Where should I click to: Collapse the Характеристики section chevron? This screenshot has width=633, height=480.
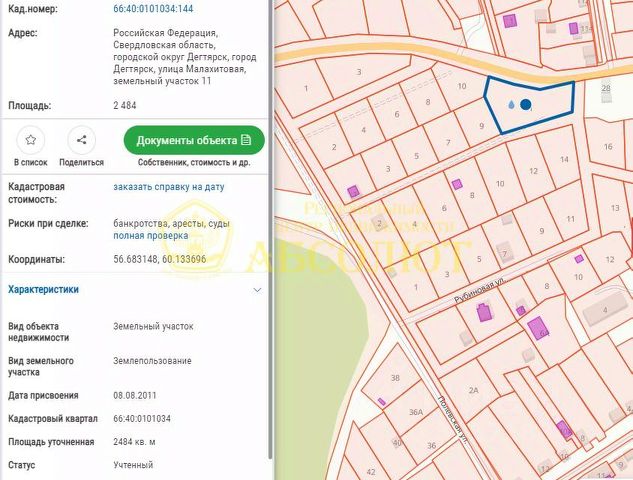(257, 290)
